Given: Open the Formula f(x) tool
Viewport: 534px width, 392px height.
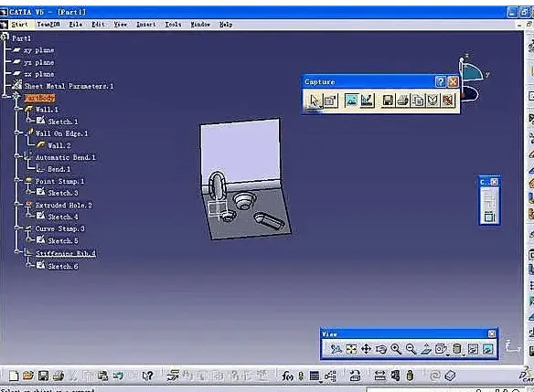Looking at the screenshot, I should click(287, 376).
